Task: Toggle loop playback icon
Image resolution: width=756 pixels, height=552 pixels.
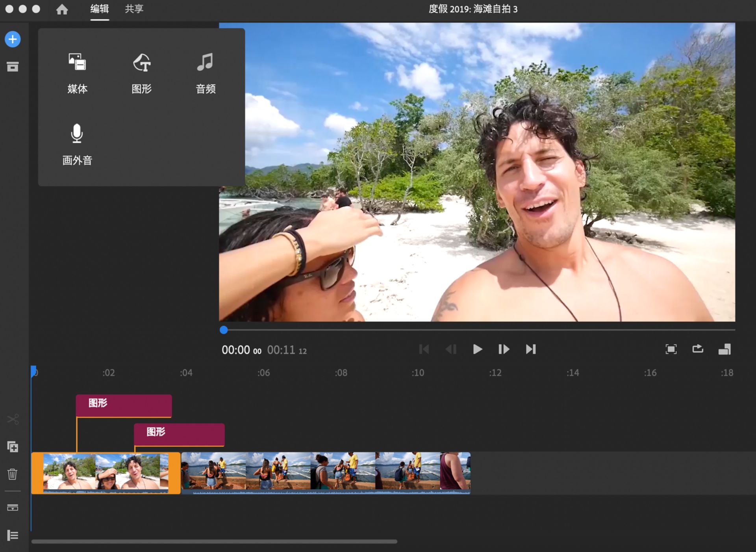Action: point(698,349)
